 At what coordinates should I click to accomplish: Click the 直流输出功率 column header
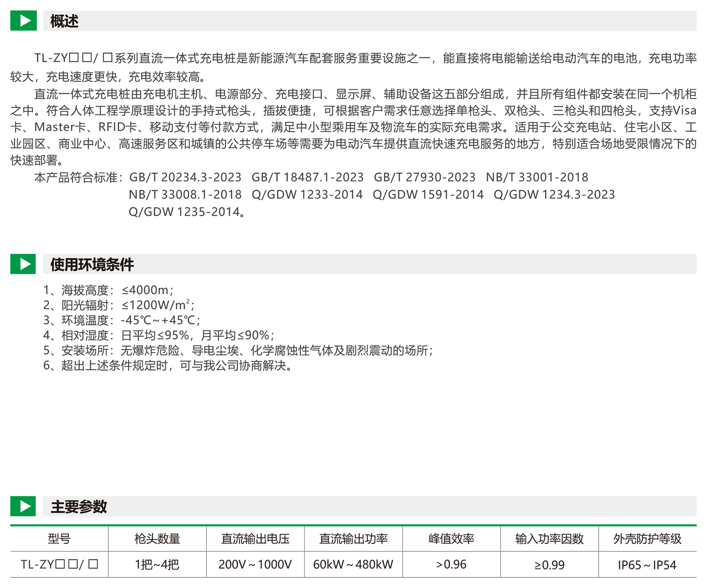pyautogui.click(x=353, y=539)
